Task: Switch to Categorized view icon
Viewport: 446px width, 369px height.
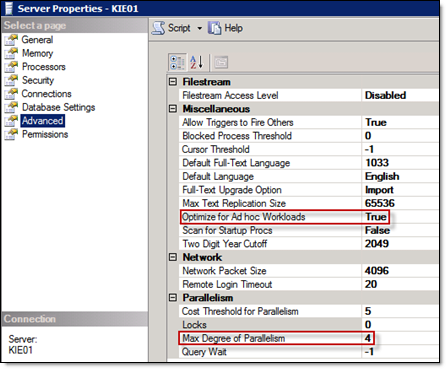Action: point(177,62)
